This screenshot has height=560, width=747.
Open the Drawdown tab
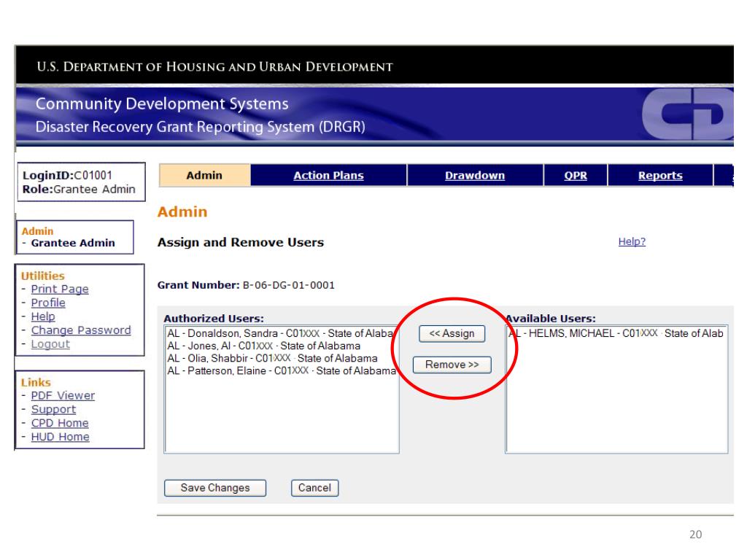(474, 175)
